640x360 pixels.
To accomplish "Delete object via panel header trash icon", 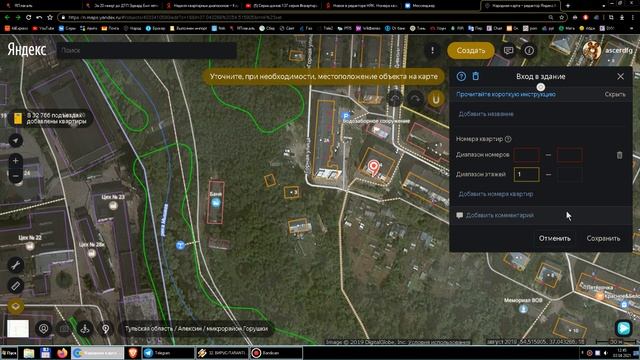I will click(476, 76).
